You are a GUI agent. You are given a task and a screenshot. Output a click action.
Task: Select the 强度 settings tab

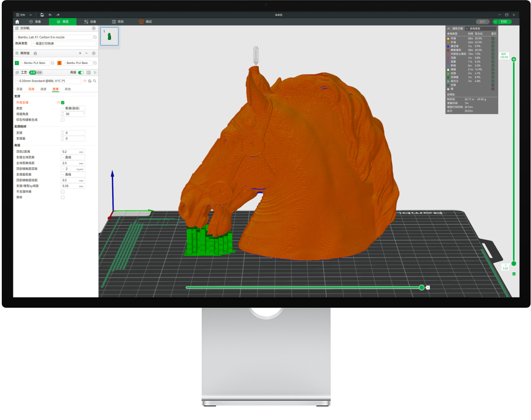click(x=31, y=89)
